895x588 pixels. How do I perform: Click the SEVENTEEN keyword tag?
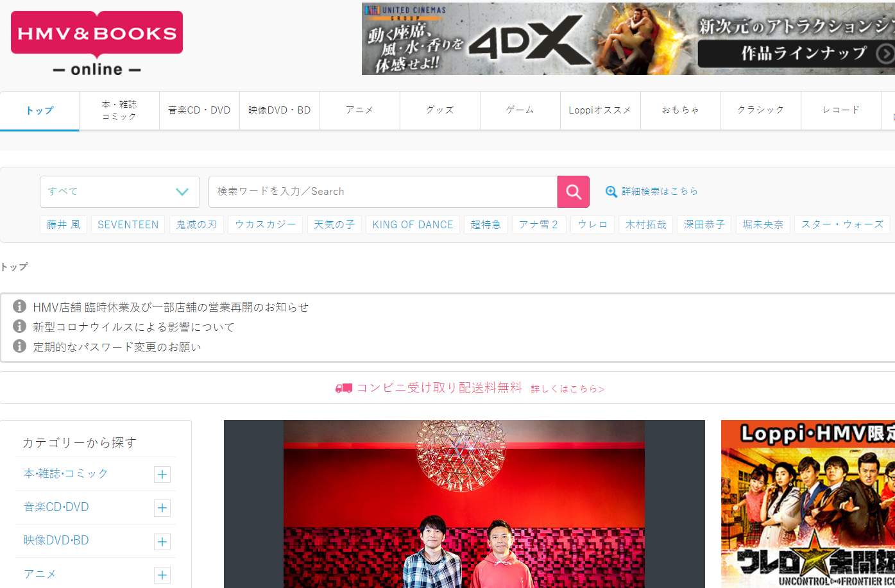(x=128, y=224)
